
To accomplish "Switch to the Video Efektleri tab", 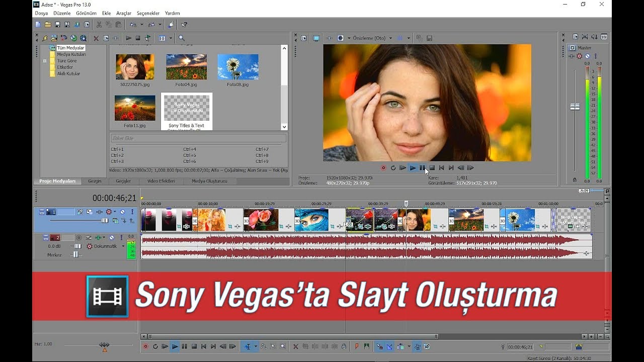I will pyautogui.click(x=161, y=181).
